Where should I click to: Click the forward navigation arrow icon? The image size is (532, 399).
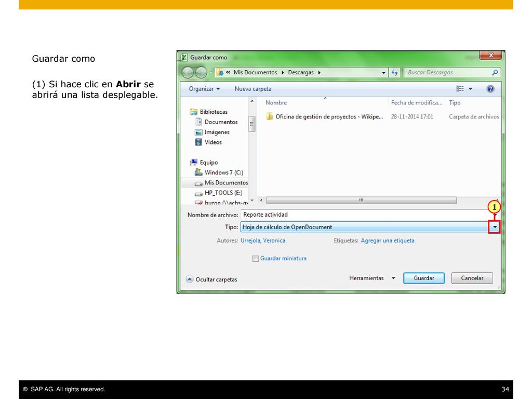[201, 72]
